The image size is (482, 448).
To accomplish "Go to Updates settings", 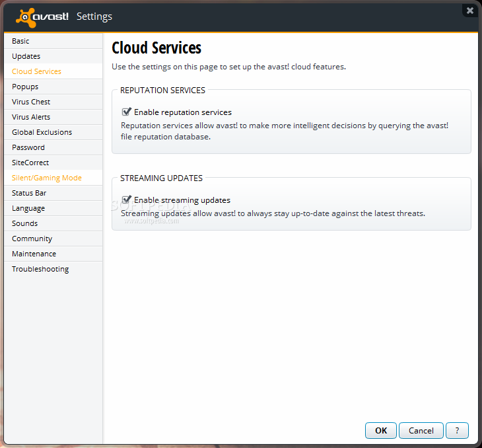I will [x=53, y=56].
